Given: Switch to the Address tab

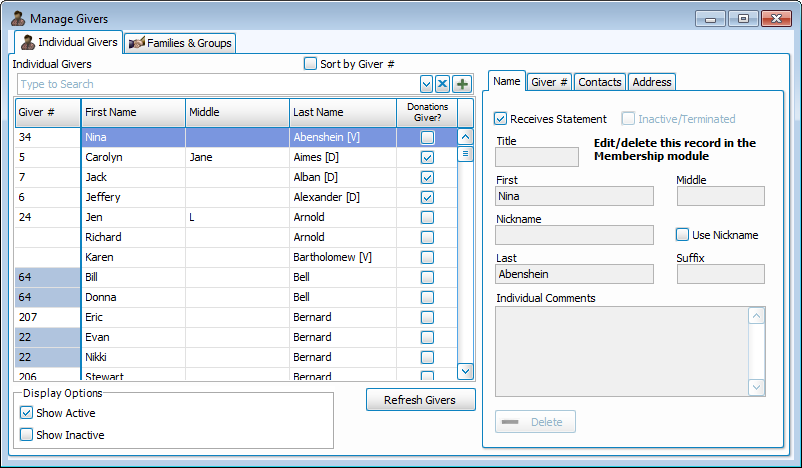Looking at the screenshot, I should 651,82.
